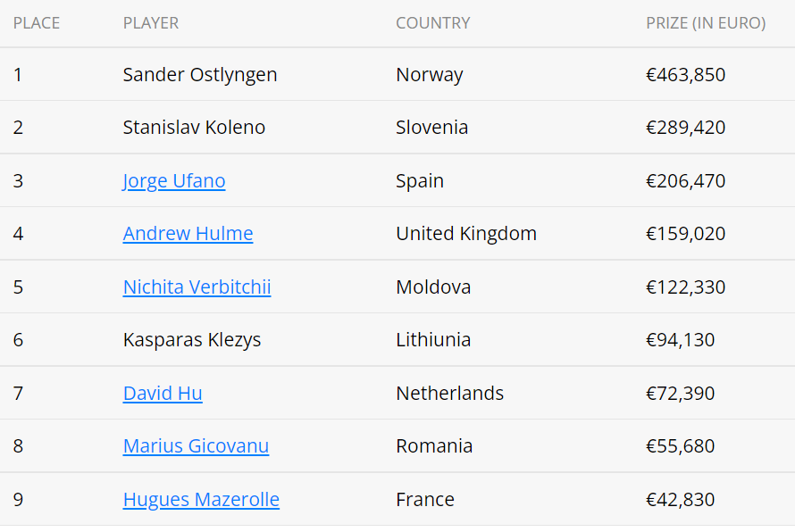The image size is (795, 532).
Task: Visit Hugues Mazerolle's player link
Action: tap(201, 500)
